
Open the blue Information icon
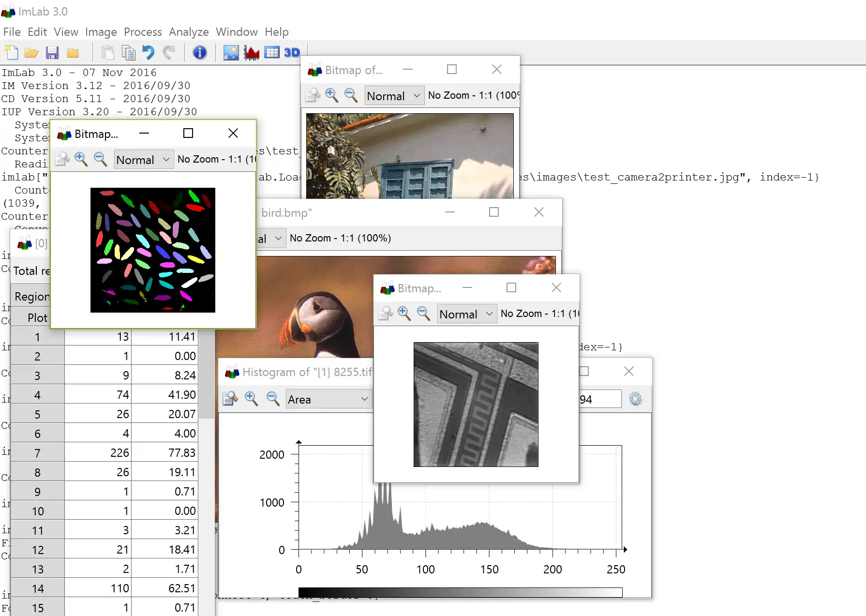point(199,52)
